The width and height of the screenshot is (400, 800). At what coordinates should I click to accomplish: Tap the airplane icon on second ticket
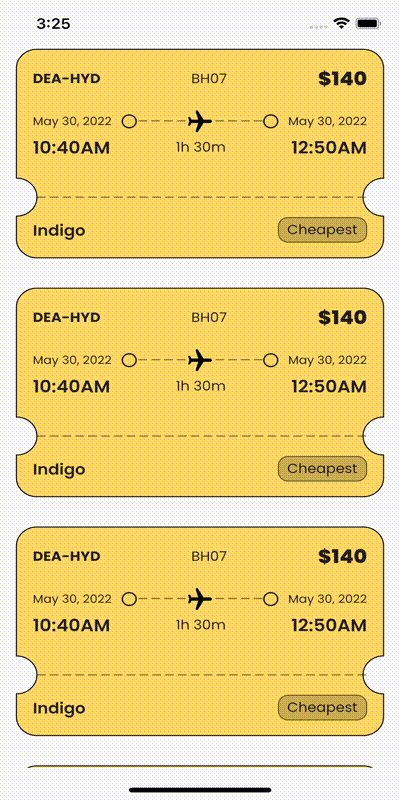tap(199, 360)
